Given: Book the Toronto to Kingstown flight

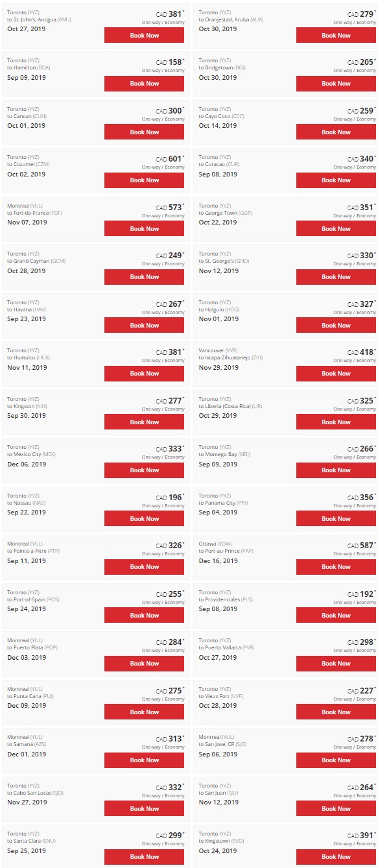Looking at the screenshot, I should [x=336, y=857].
